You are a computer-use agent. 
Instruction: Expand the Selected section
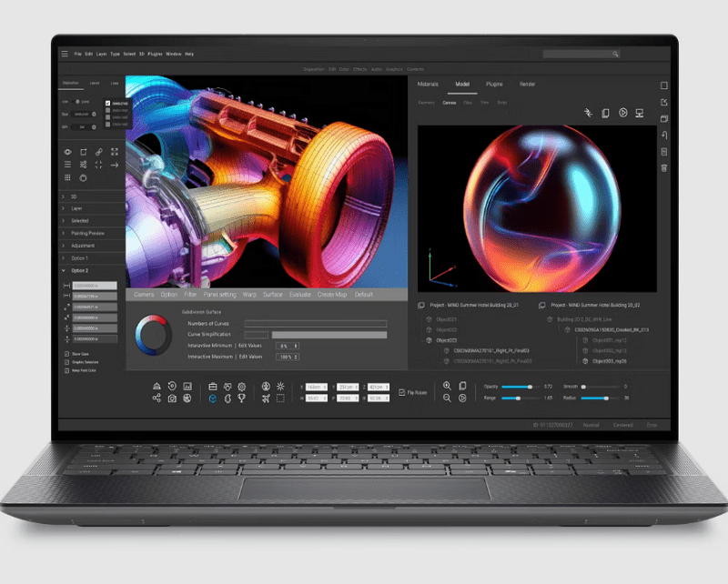[92, 221]
